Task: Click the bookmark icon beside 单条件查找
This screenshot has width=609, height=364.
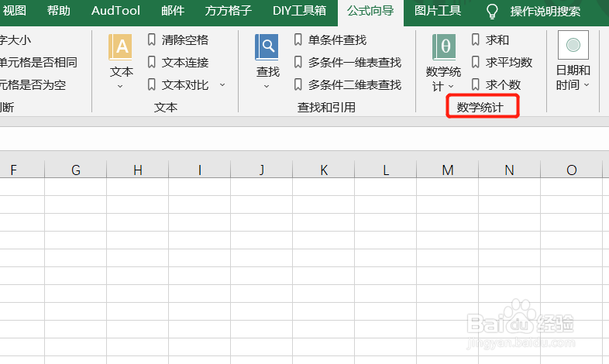Action: pyautogui.click(x=298, y=39)
